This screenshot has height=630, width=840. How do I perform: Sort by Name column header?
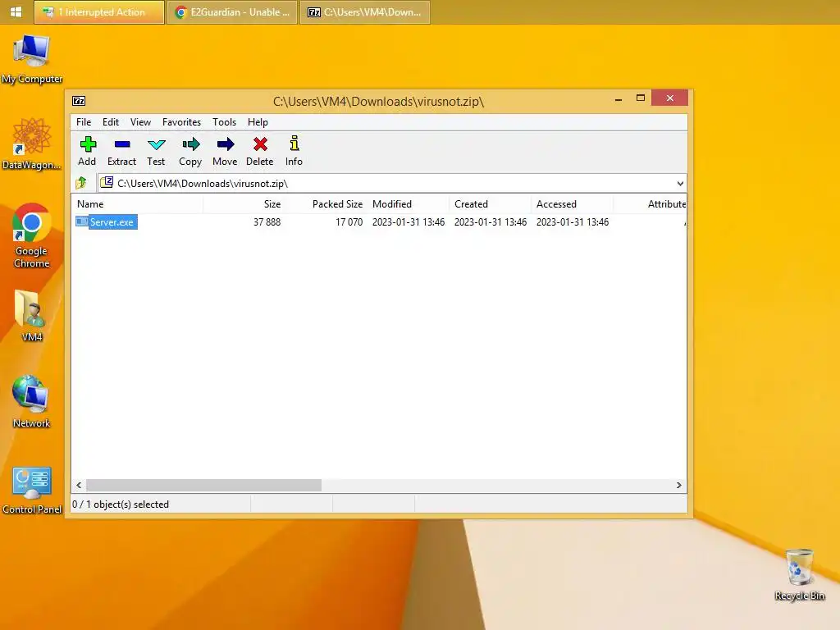click(x=137, y=204)
